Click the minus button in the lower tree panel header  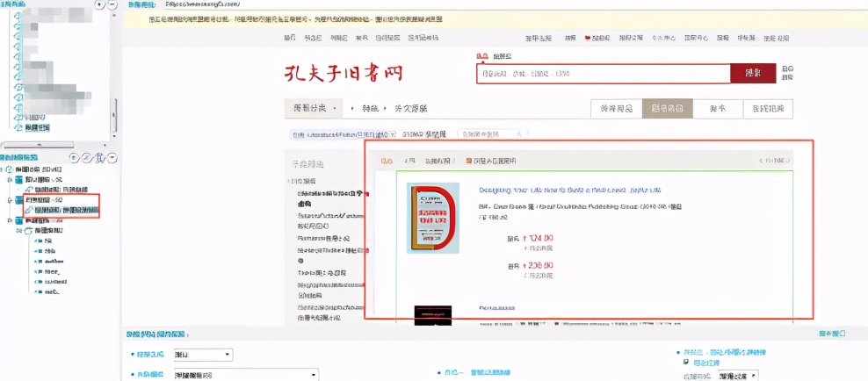pos(112,158)
